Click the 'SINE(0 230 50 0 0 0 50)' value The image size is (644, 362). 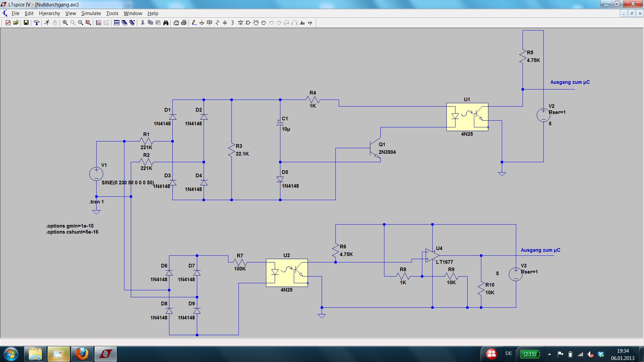128,183
